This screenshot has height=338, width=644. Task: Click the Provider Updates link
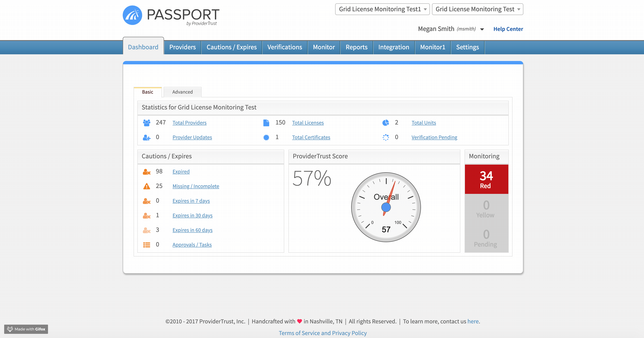click(192, 137)
